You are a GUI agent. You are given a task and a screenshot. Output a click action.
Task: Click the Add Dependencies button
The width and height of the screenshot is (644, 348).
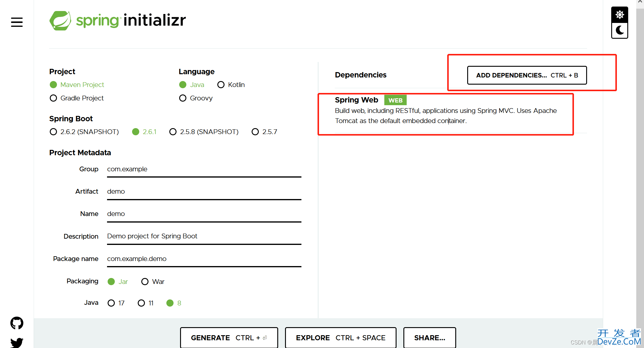pyautogui.click(x=527, y=75)
